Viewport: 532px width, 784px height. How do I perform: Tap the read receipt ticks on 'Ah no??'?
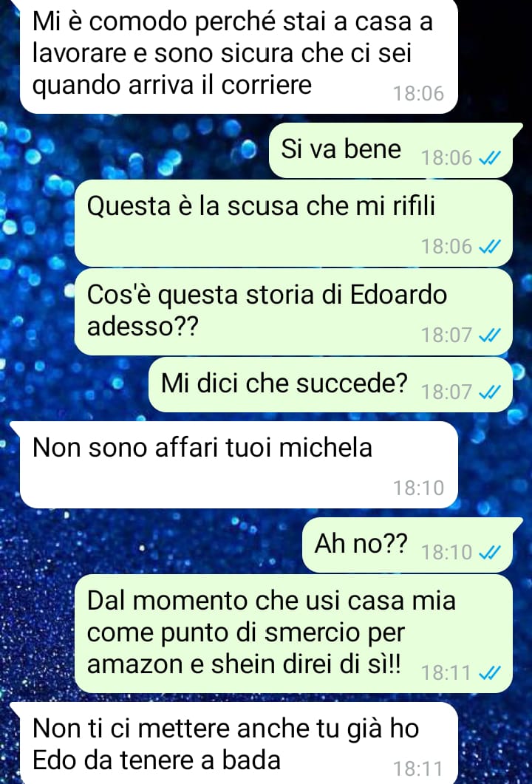[490, 553]
